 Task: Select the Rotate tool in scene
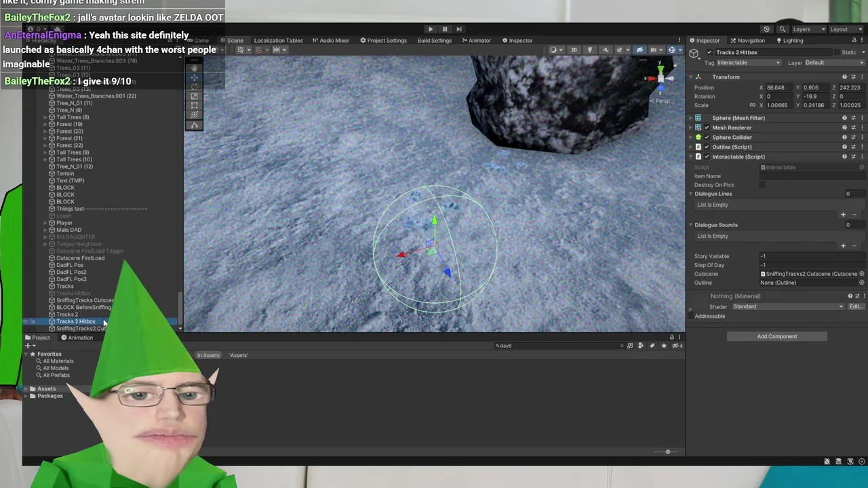click(194, 87)
